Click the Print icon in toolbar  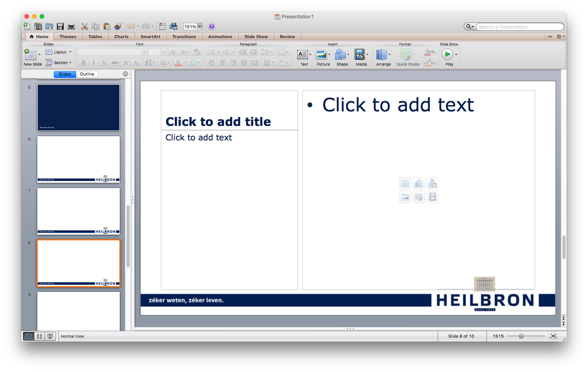[x=71, y=26]
